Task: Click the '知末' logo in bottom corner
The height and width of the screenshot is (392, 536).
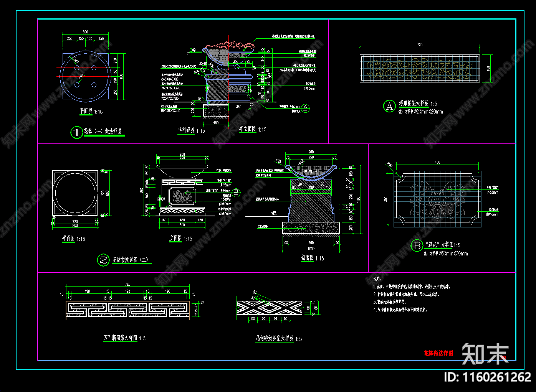Action: (x=485, y=354)
